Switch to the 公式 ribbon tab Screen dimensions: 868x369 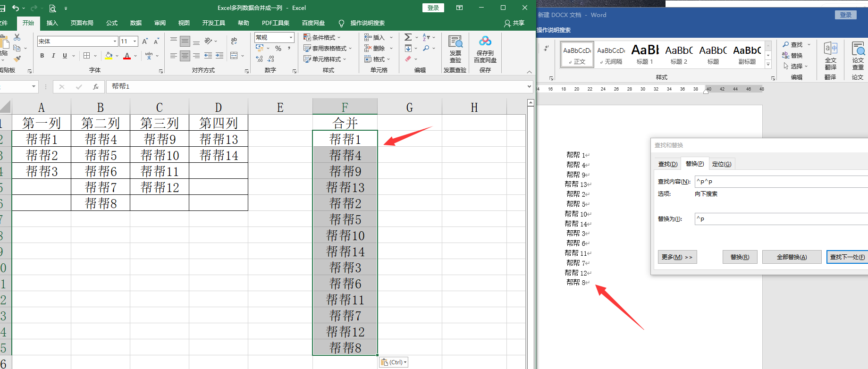[x=112, y=23]
